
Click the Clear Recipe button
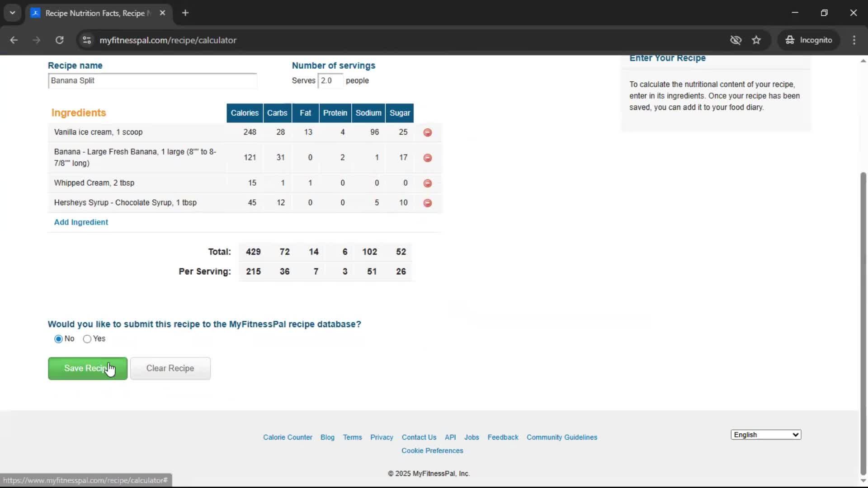click(x=170, y=368)
